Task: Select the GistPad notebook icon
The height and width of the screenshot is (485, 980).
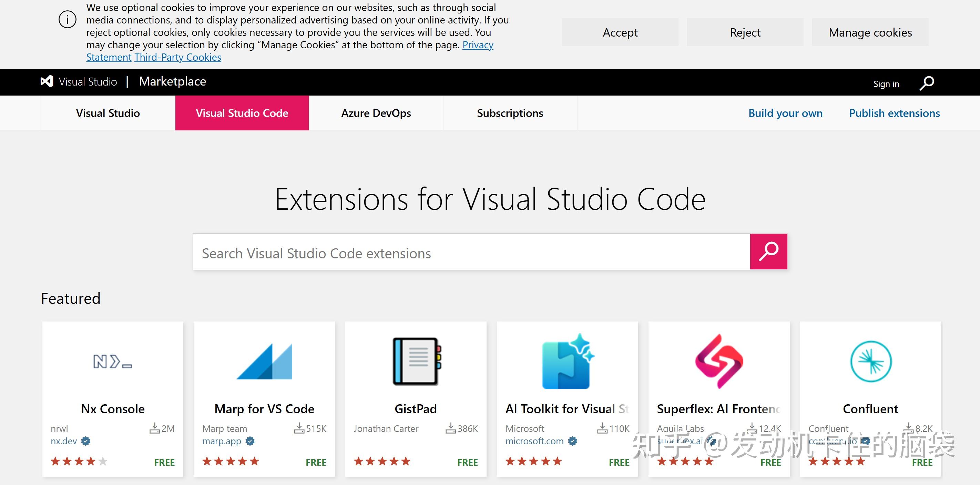Action: (x=416, y=361)
